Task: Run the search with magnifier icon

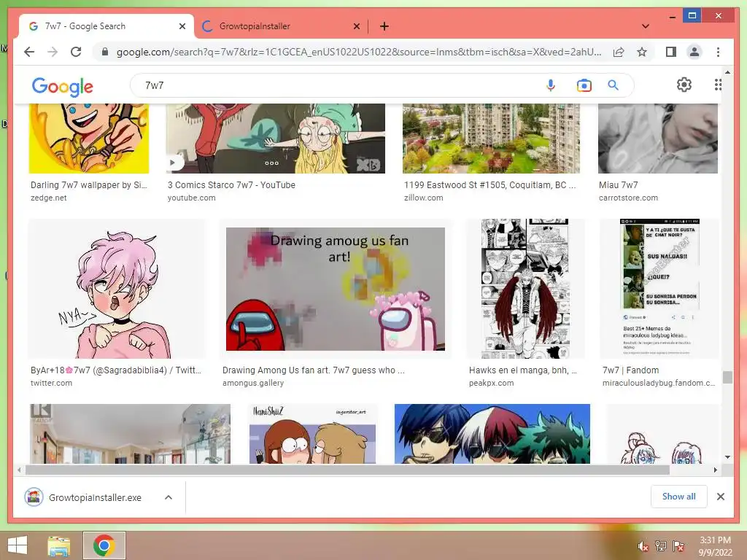Action: pos(613,85)
